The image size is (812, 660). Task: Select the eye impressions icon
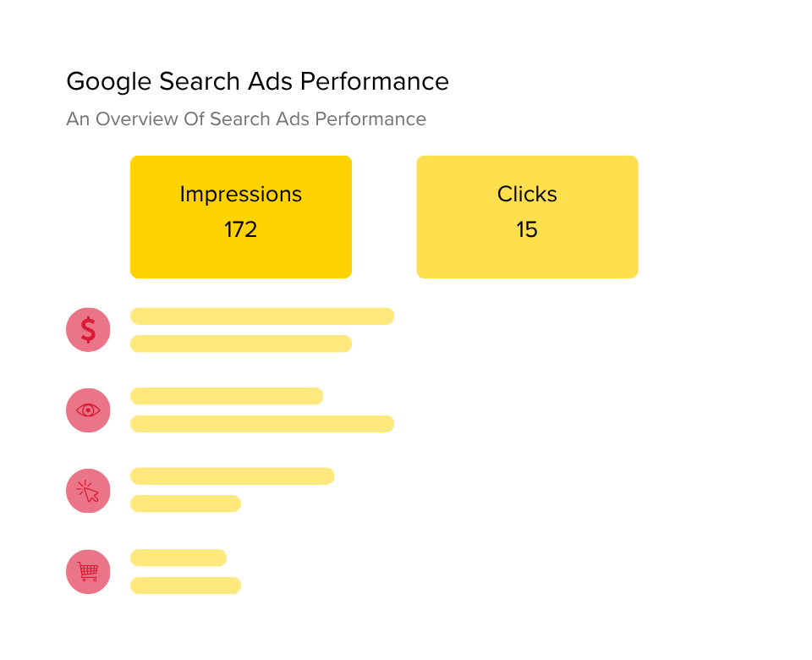tap(88, 410)
